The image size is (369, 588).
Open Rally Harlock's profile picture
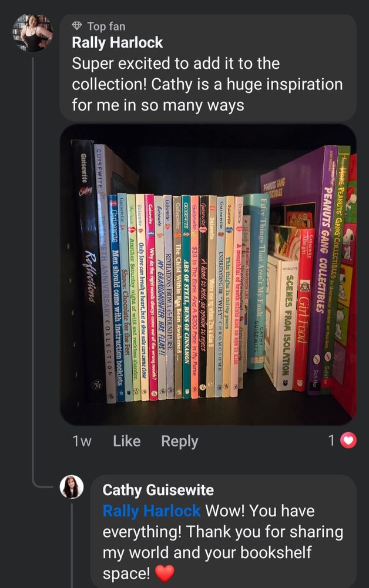(32, 32)
